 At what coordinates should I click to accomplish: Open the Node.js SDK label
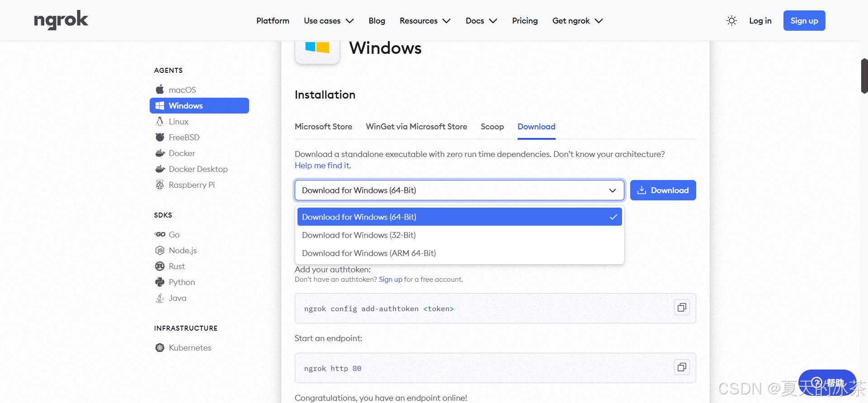pyautogui.click(x=183, y=250)
